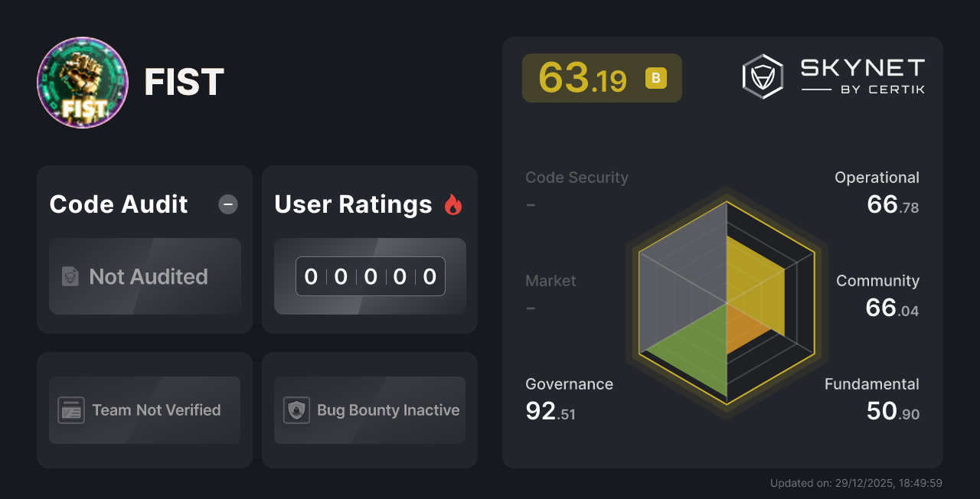
Task: Click the 00000 user ratings counter
Action: [x=370, y=276]
